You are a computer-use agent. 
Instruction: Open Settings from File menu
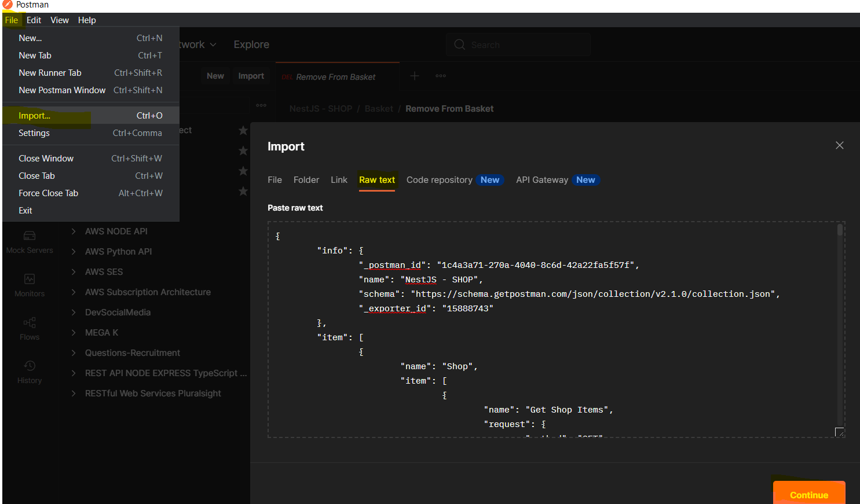[x=91, y=133]
